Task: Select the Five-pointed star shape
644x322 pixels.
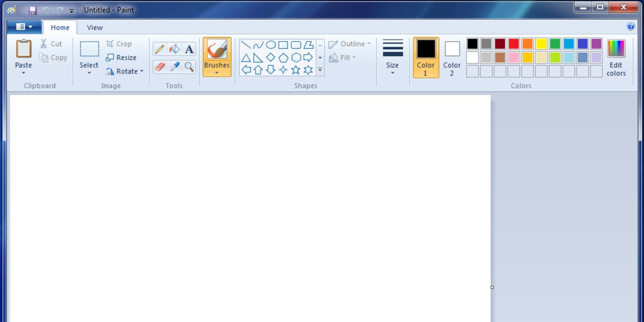Action: [x=296, y=70]
